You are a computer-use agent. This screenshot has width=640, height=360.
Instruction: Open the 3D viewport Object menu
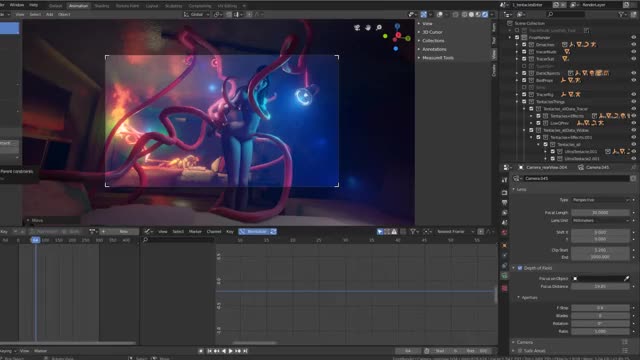click(x=64, y=14)
